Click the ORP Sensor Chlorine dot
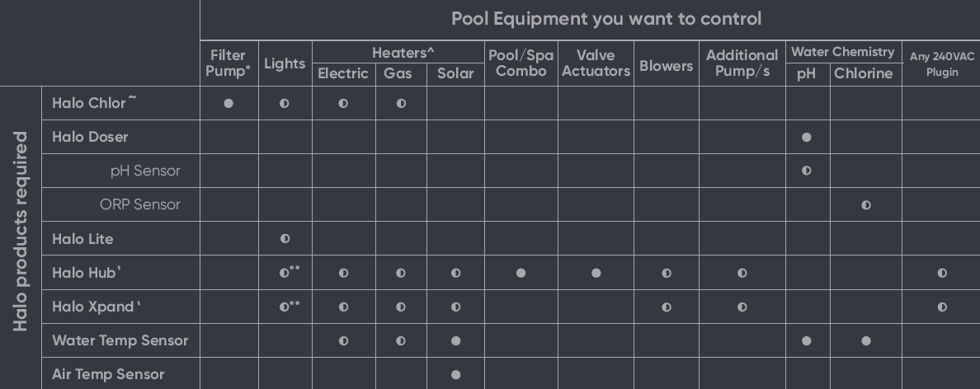This screenshot has width=980, height=389. pyautogui.click(x=865, y=205)
